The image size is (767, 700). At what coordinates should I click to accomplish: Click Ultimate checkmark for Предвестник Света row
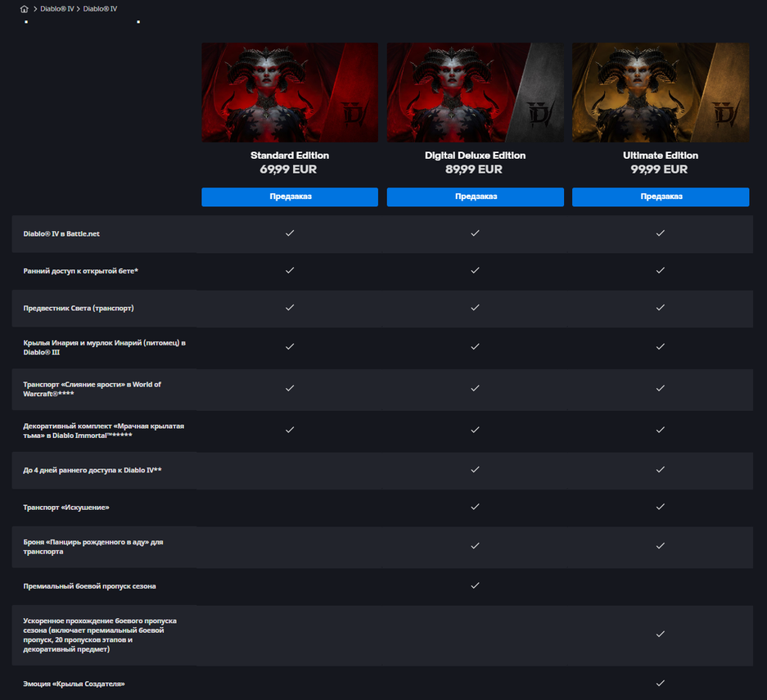point(661,307)
